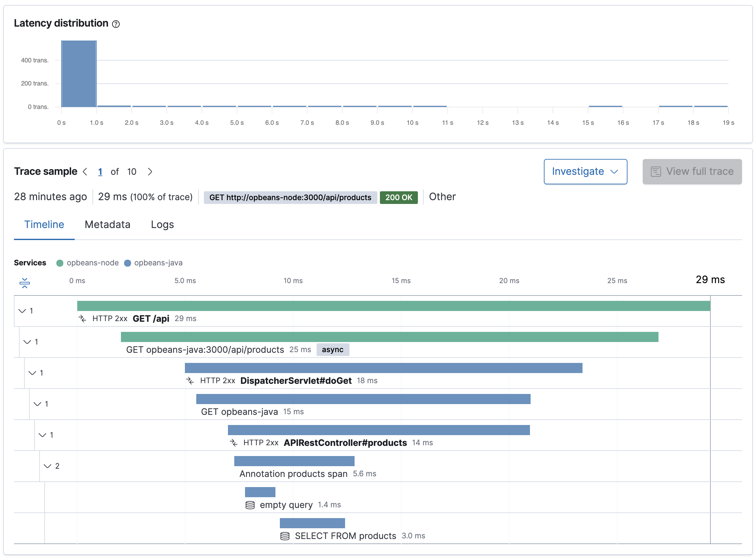Select page 1 of trace samples

[100, 172]
